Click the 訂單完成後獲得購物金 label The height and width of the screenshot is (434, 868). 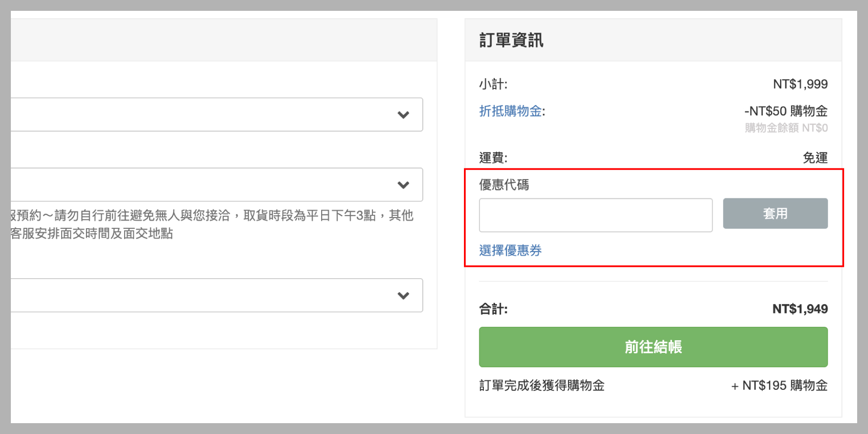click(x=542, y=385)
